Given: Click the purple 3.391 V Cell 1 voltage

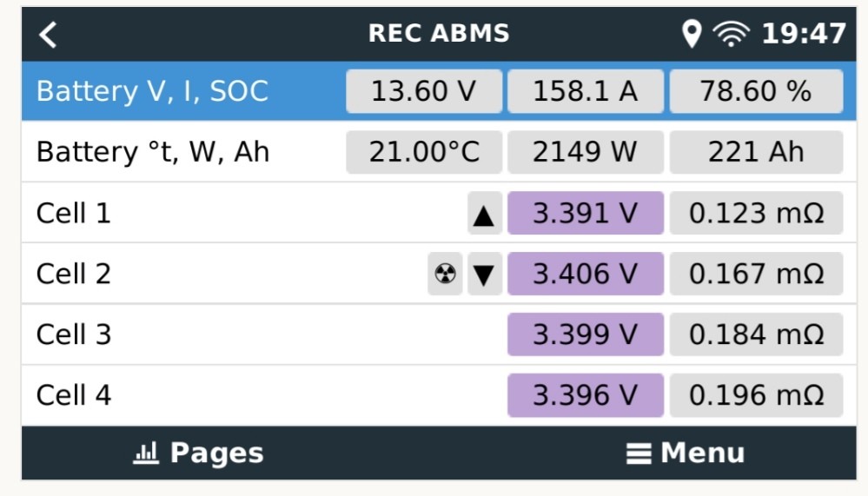Looking at the screenshot, I should click(x=586, y=213).
